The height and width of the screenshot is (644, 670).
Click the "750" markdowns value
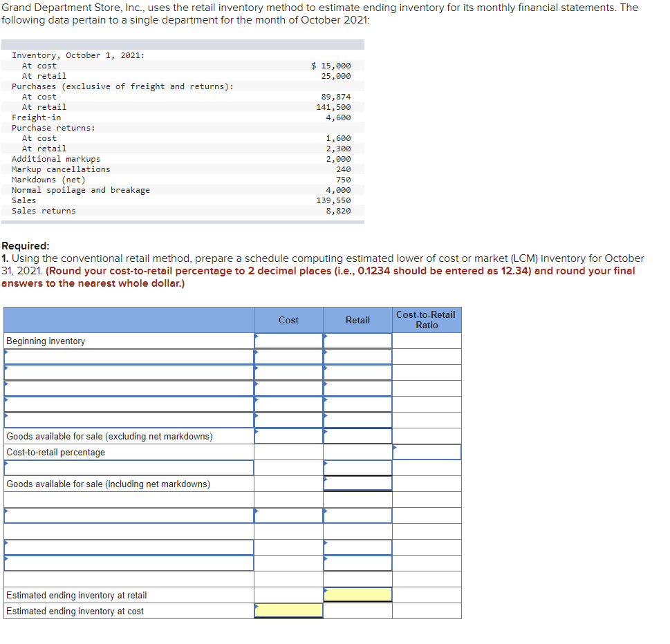[x=344, y=180]
